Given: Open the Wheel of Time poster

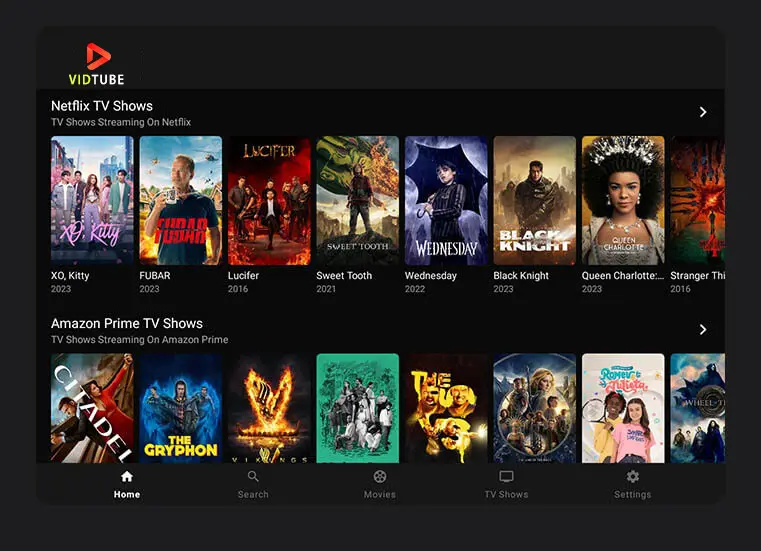Looking at the screenshot, I should 697,408.
